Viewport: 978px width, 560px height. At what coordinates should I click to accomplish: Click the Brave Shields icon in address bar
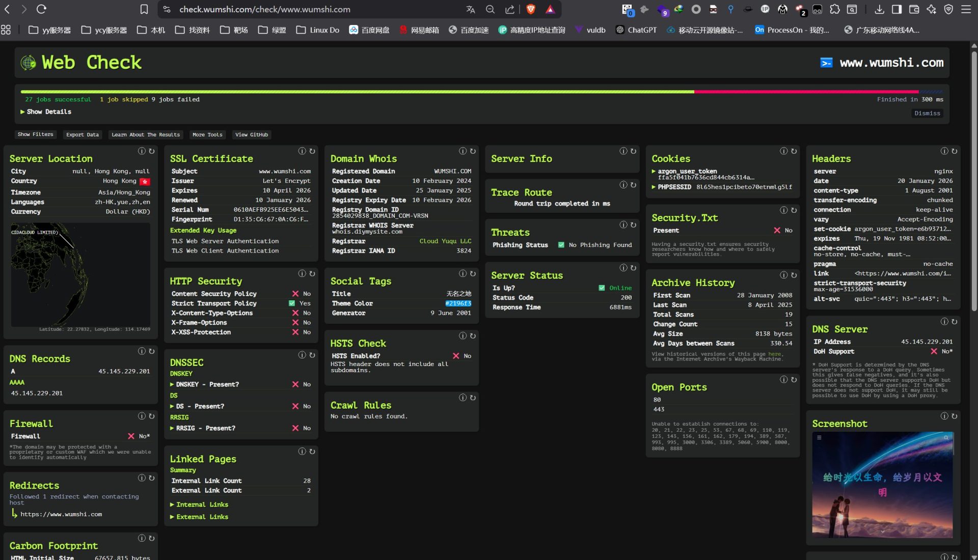pos(530,9)
